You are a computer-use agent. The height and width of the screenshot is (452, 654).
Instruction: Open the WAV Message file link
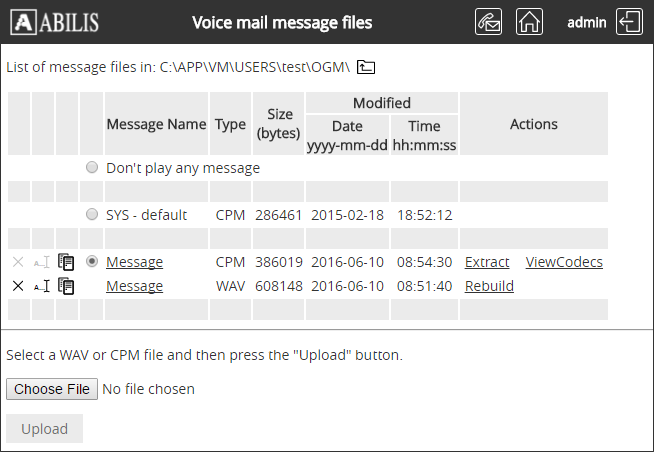(134, 286)
